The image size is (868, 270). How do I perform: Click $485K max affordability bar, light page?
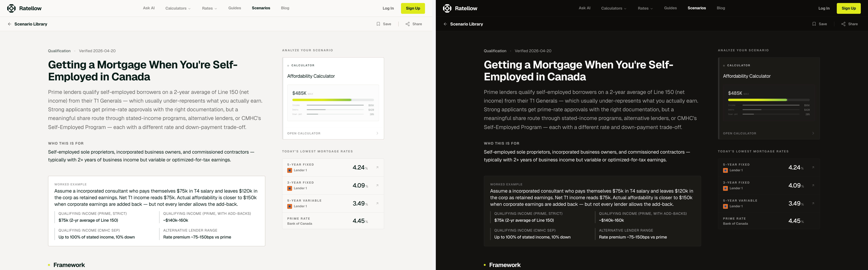[333, 100]
